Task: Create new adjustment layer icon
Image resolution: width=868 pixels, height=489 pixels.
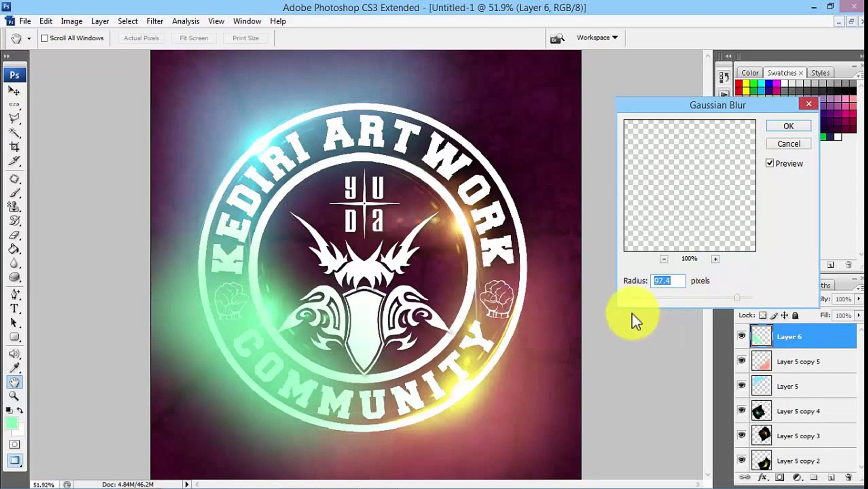Action: [x=797, y=477]
